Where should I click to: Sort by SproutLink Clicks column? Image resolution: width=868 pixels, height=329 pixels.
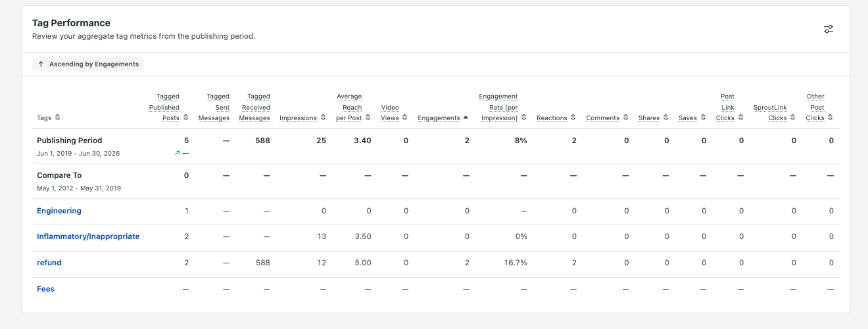(x=793, y=118)
